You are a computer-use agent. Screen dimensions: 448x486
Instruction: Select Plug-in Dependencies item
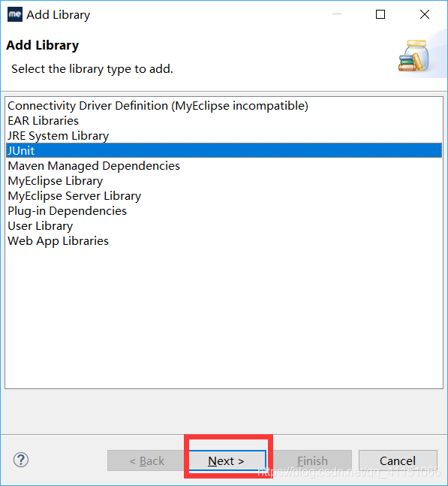point(224,211)
